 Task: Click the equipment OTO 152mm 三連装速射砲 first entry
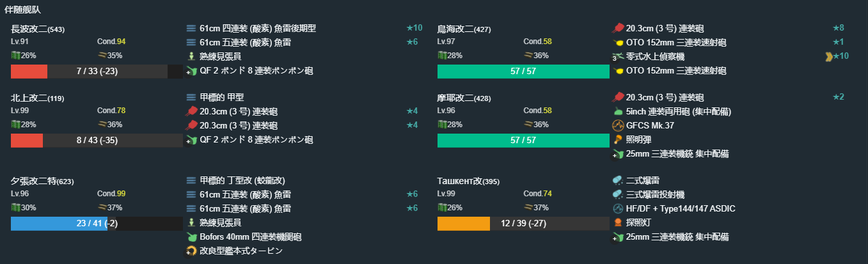(x=676, y=42)
